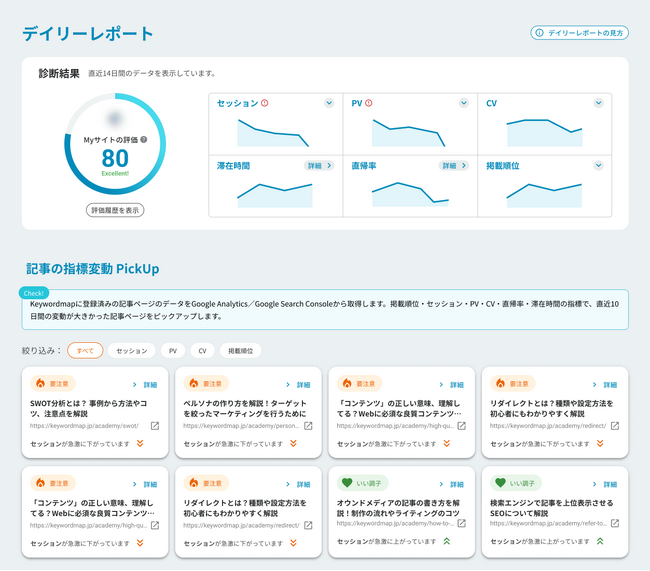
Task: Expand the セッション chart dropdown arrow
Action: pyautogui.click(x=329, y=103)
